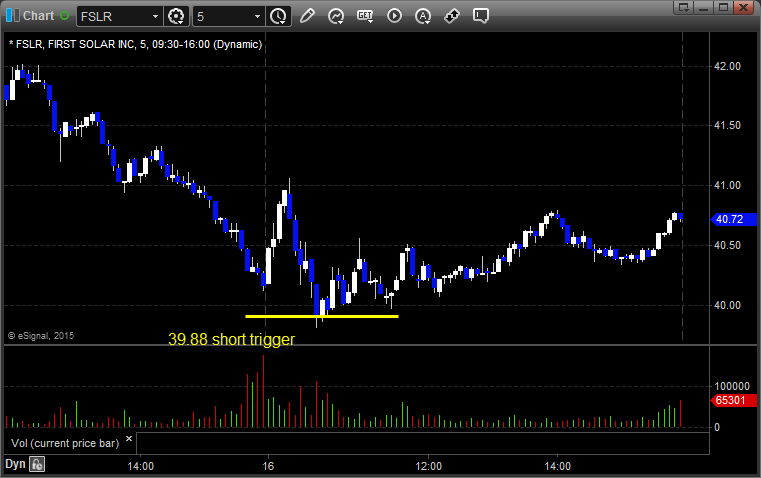Click the Vol (current price bar) label
The width and height of the screenshot is (761, 478).
tap(65, 443)
